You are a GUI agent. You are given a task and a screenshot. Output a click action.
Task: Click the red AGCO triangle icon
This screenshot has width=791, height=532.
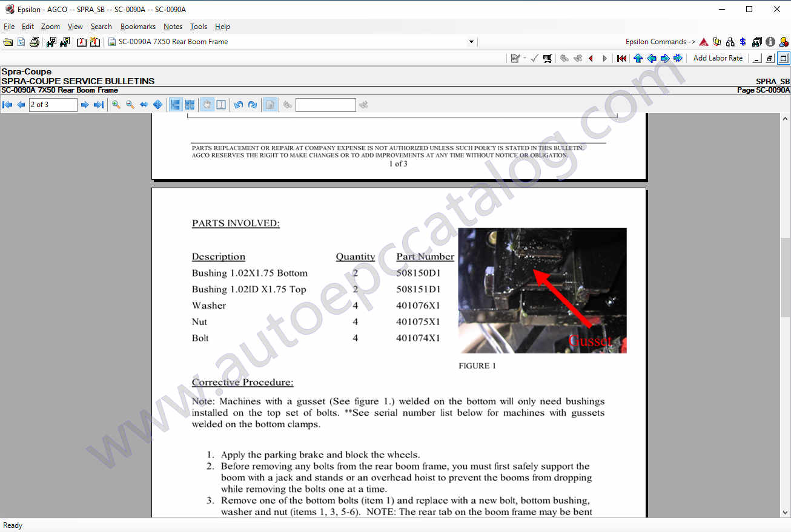(x=704, y=42)
